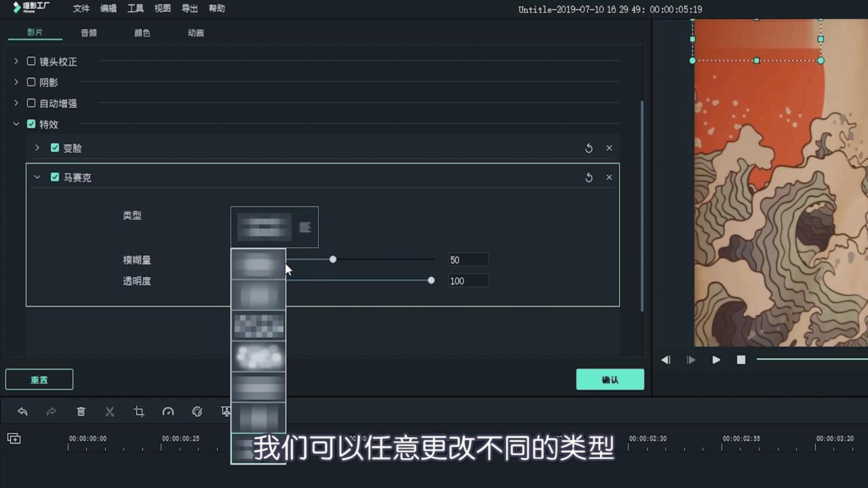The height and width of the screenshot is (488, 868).
Task: Select the bokeh circles mosaic type
Action: (x=258, y=357)
